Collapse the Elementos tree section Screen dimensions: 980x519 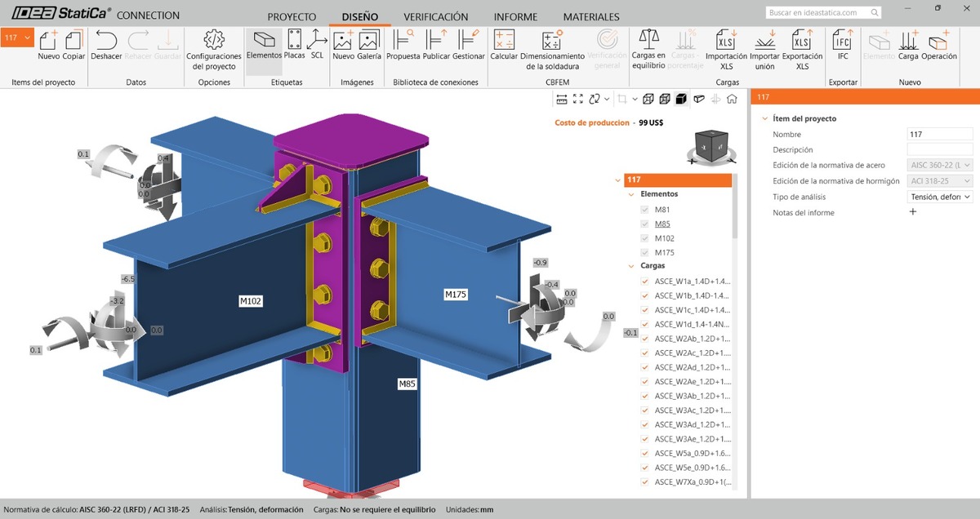[631, 194]
